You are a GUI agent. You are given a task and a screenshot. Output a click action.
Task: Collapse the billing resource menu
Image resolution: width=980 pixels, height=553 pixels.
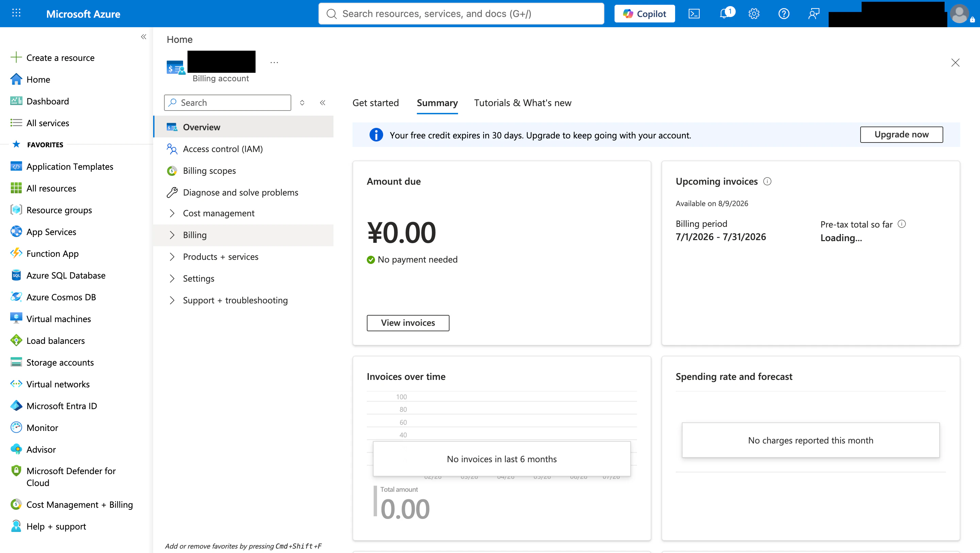[x=323, y=102]
